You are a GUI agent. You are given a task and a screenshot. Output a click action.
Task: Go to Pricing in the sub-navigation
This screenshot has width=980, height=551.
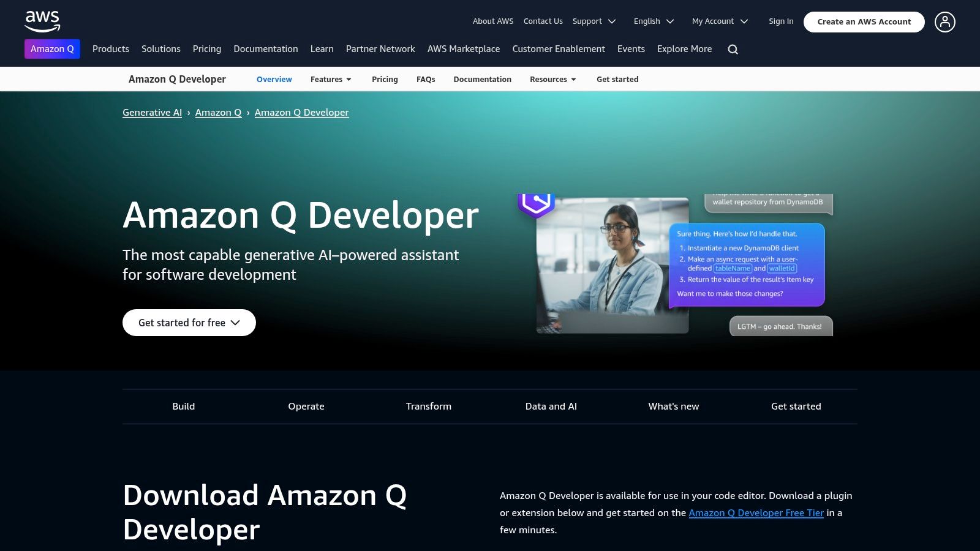pyautogui.click(x=385, y=80)
